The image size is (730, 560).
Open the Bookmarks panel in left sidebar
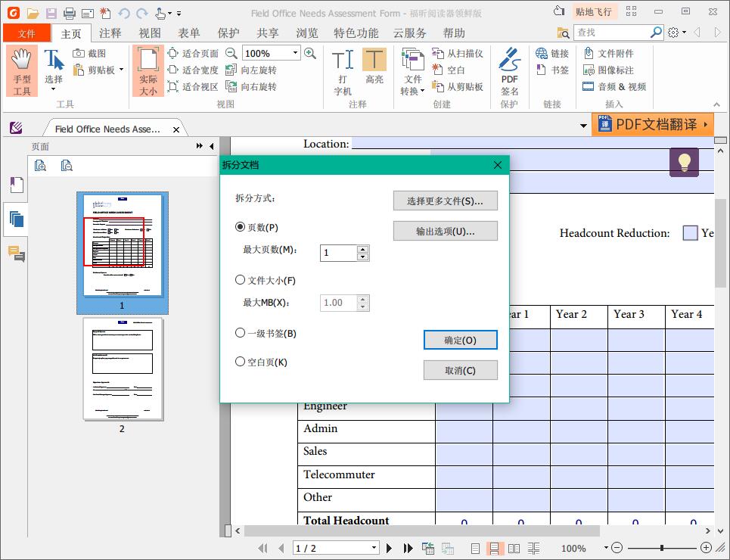click(17, 185)
